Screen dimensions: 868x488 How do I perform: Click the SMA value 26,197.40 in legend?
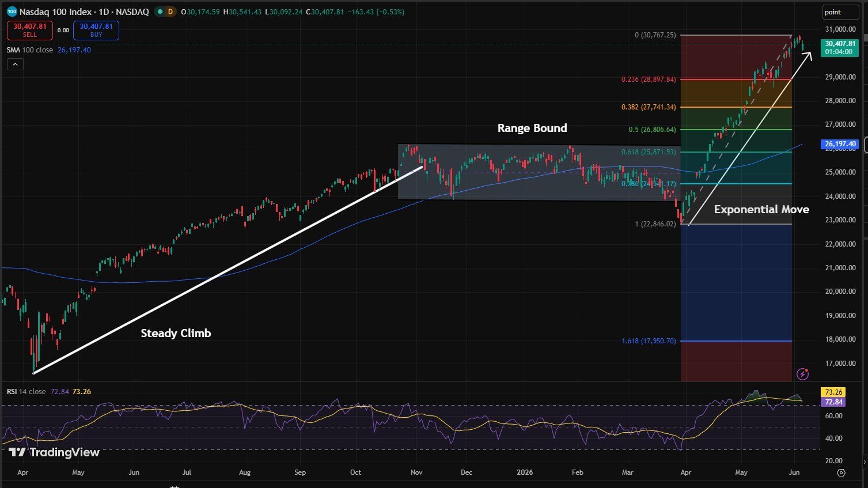pyautogui.click(x=74, y=50)
